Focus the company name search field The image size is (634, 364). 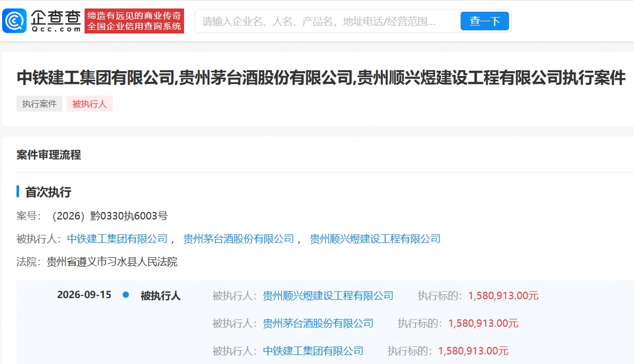tap(328, 21)
